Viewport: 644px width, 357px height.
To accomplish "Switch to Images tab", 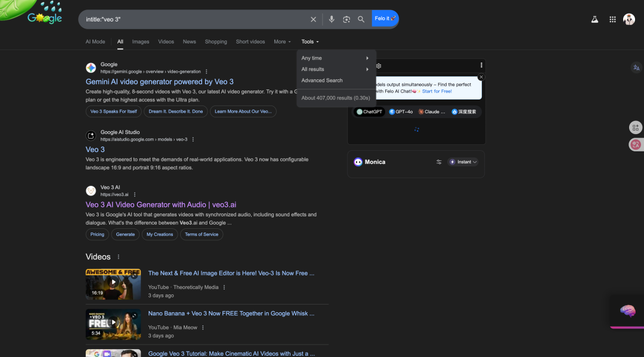I will 141,42.
